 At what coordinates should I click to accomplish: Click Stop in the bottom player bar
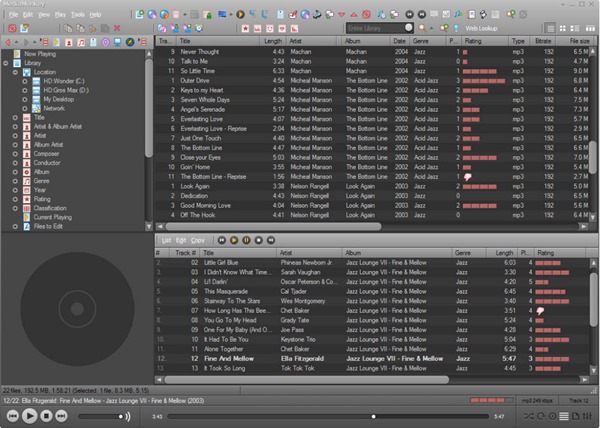(x=46, y=416)
